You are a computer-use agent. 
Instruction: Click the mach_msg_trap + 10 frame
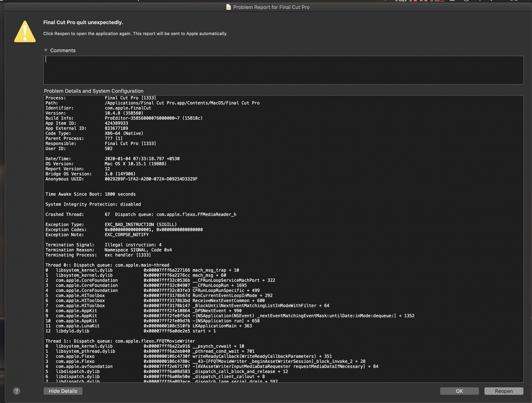pos(142,270)
